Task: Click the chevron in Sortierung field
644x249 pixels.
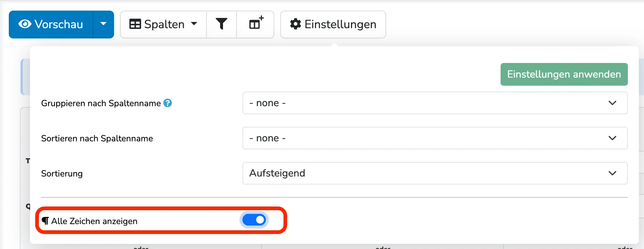Action: pyautogui.click(x=612, y=173)
